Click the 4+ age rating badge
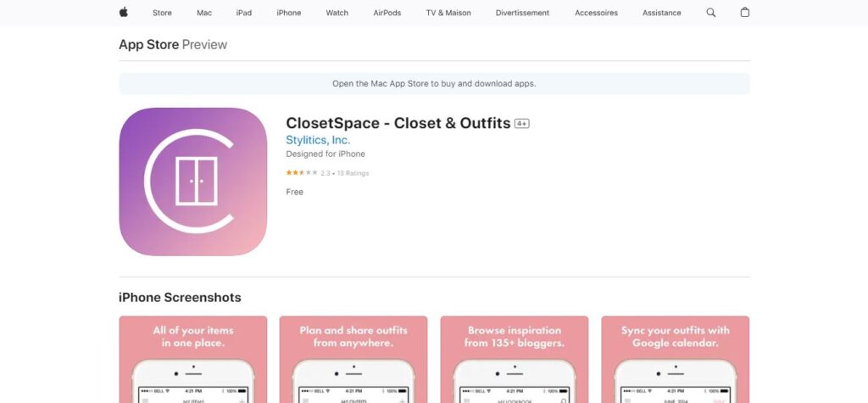868x403 pixels. coord(521,124)
